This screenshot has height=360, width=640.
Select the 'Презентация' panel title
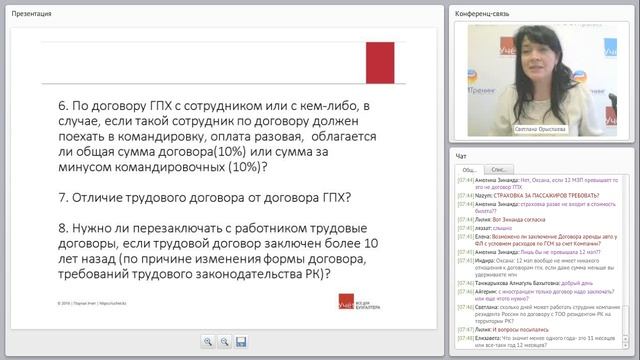31,13
